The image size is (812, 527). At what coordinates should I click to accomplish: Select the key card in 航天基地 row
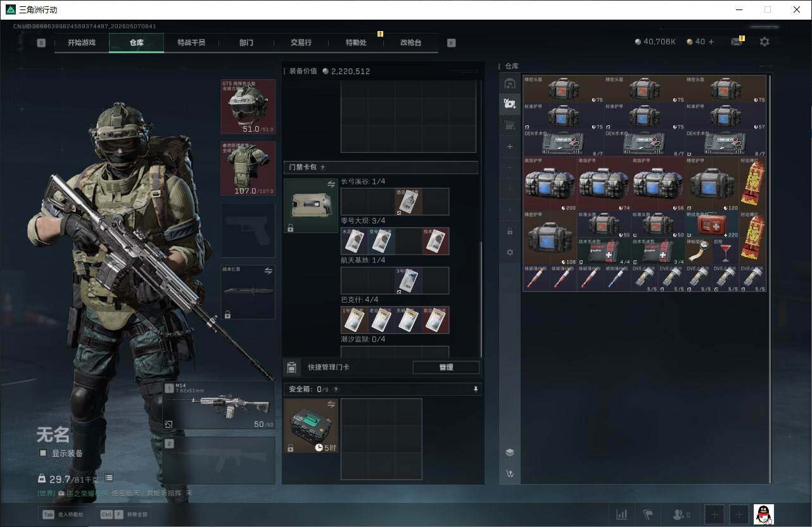[x=409, y=281]
